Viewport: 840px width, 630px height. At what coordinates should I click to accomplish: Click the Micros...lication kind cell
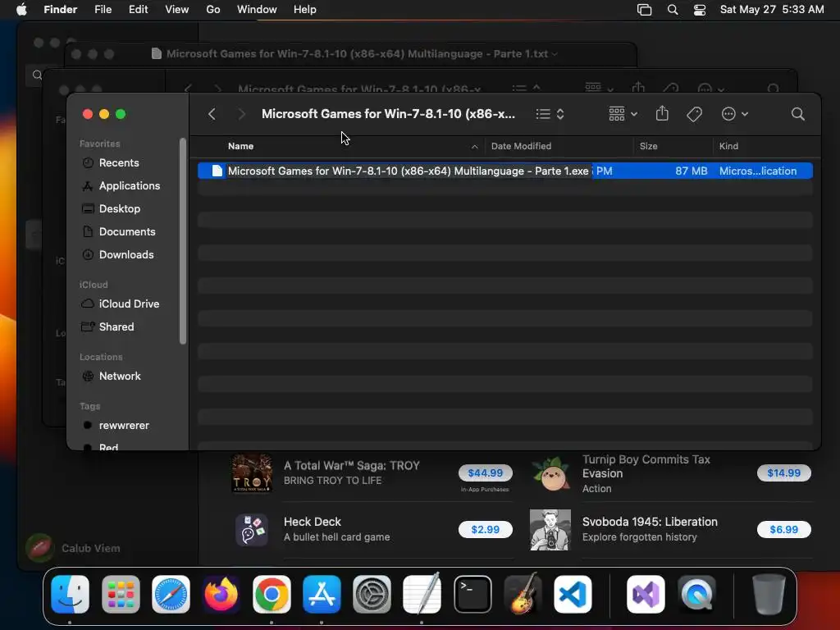[x=757, y=171]
